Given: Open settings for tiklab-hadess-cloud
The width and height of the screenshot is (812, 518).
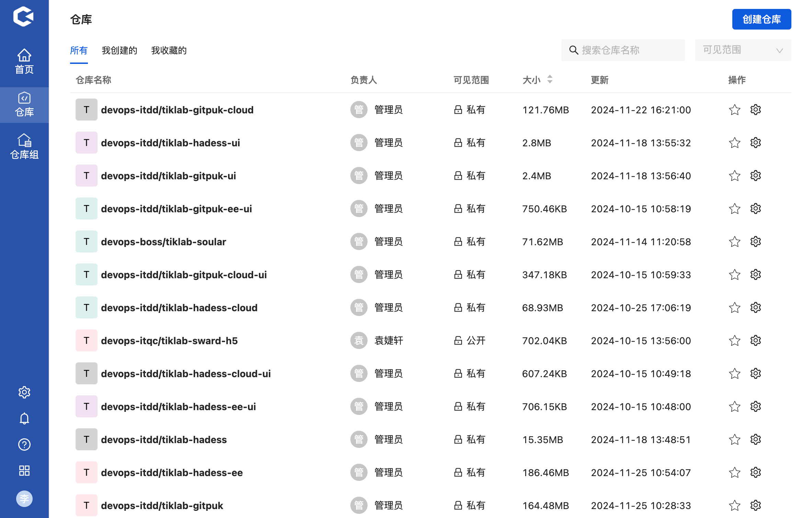Looking at the screenshot, I should coord(756,308).
